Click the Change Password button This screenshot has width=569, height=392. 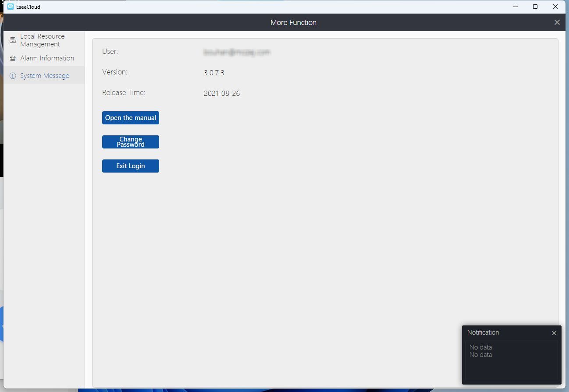(130, 142)
